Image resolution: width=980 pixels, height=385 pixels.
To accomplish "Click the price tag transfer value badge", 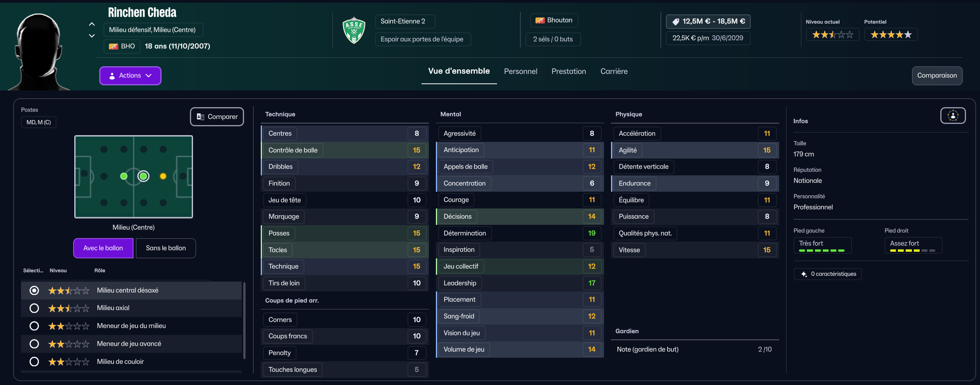I will 708,21.
